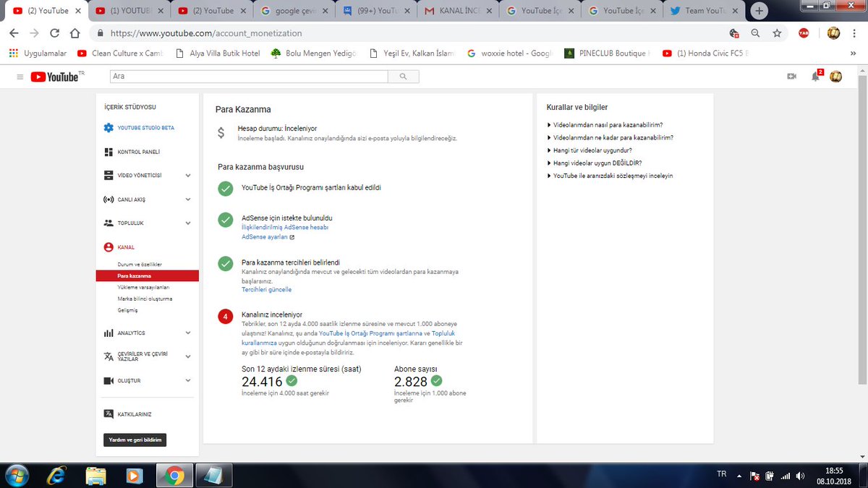Click the browser home icon

[75, 33]
